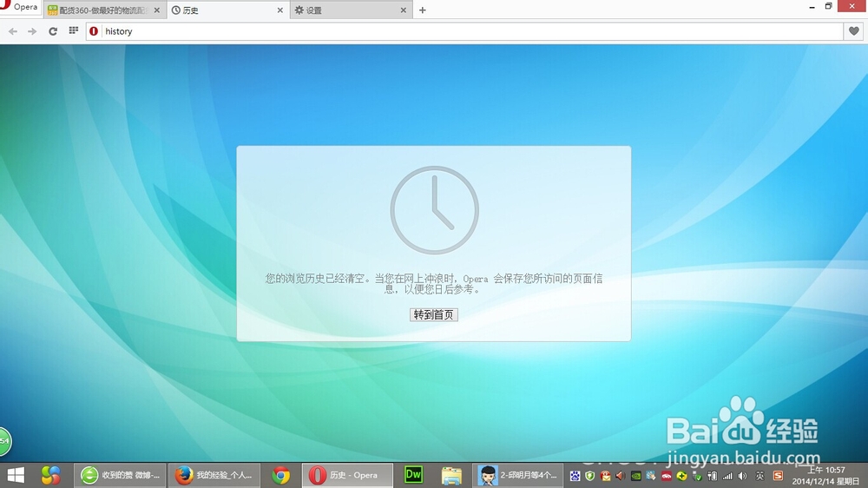
Task: Open the battery power tray icon
Action: (x=713, y=476)
